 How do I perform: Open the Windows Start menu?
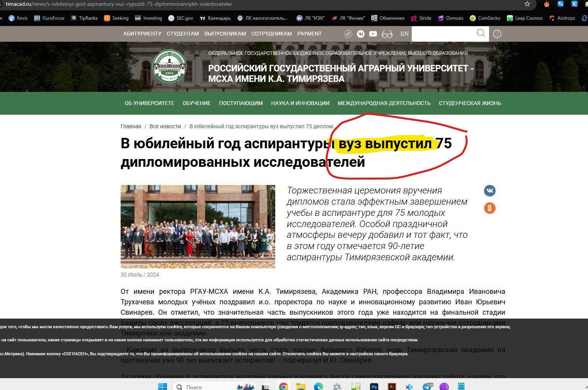(x=162, y=387)
